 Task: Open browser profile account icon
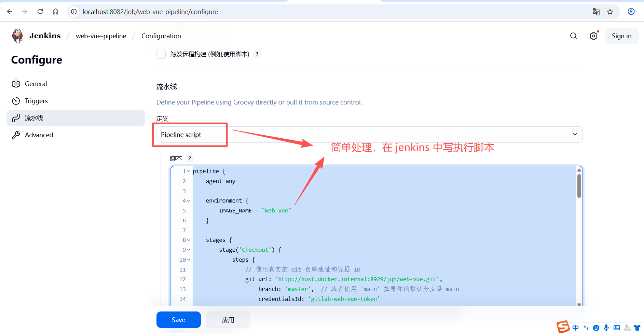pos(631,12)
